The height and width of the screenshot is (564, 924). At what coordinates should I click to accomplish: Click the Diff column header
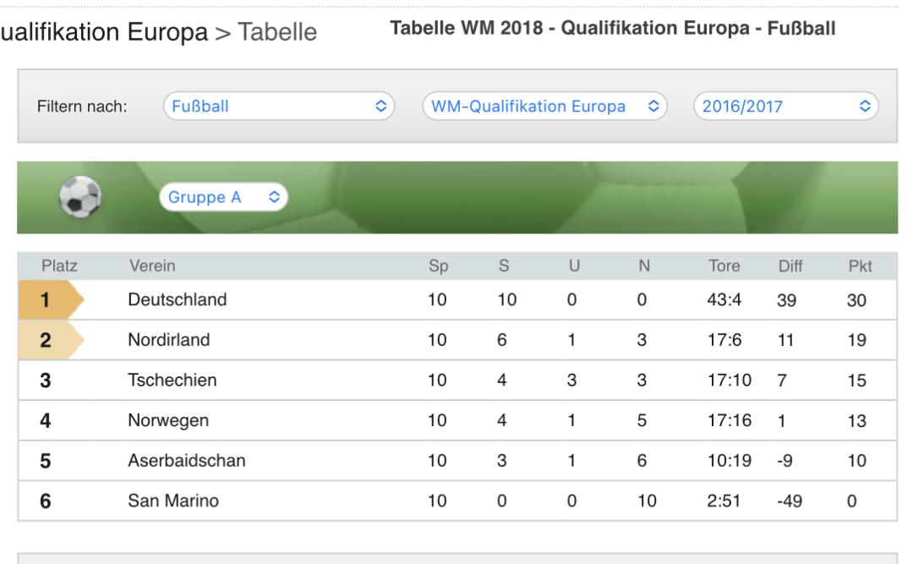click(x=790, y=266)
